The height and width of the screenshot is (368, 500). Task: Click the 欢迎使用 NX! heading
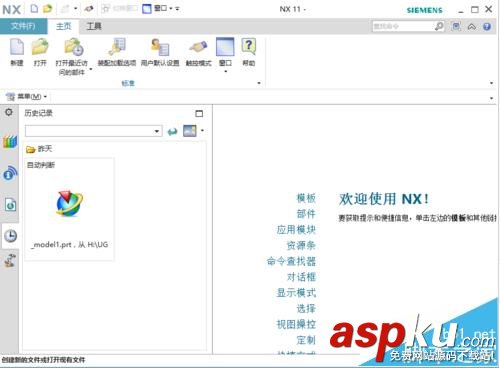[384, 199]
